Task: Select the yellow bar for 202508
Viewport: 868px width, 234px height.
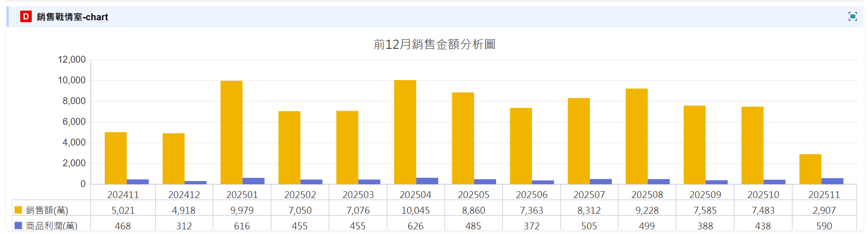Action: coord(637,136)
